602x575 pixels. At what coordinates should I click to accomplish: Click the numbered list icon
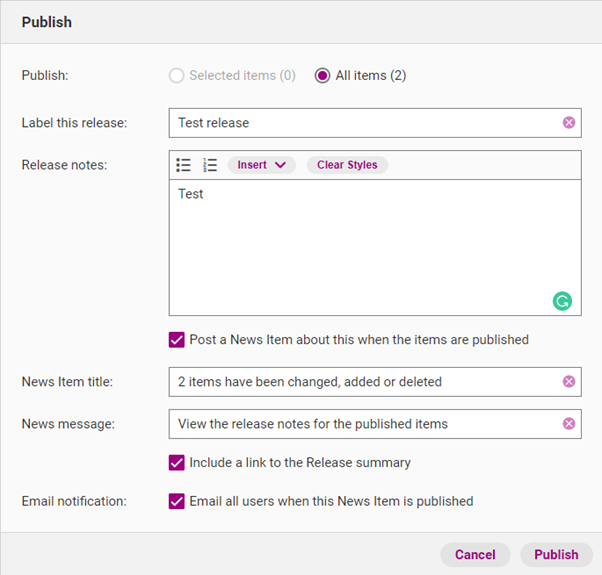click(x=210, y=165)
